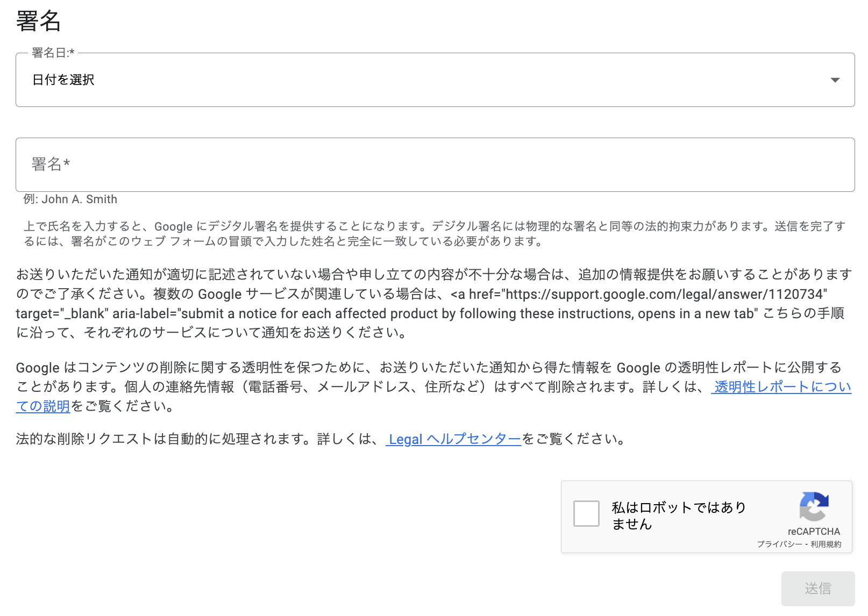Open reCAPTCHA 利用規約 link
The height and width of the screenshot is (616, 868).
826,544
